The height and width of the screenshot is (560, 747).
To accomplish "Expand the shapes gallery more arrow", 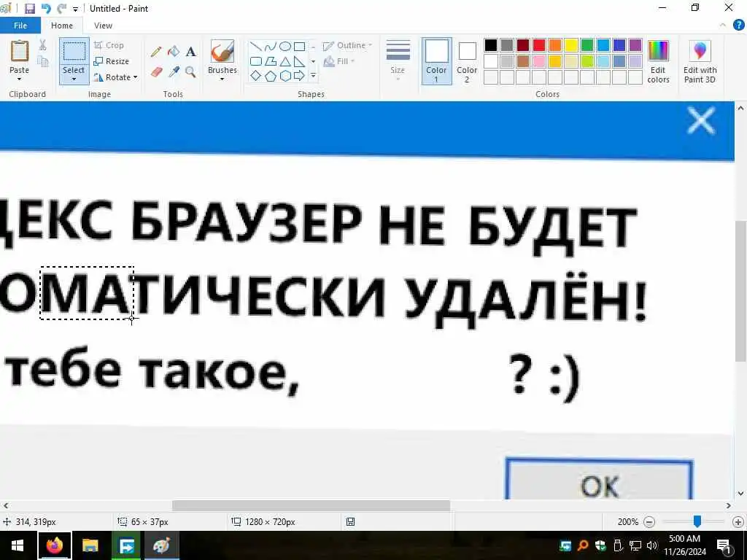I will coord(313,76).
